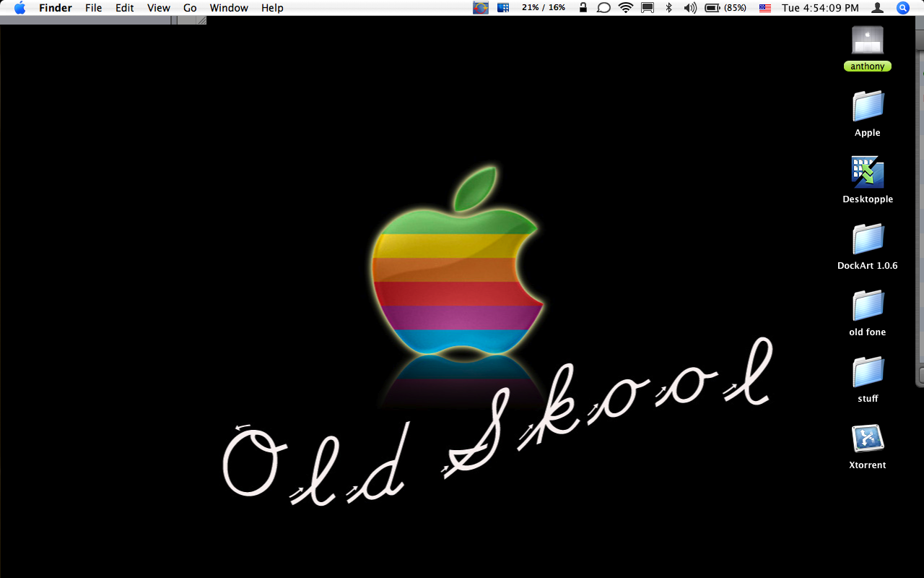Click the 85% battery percentage text

736,8
